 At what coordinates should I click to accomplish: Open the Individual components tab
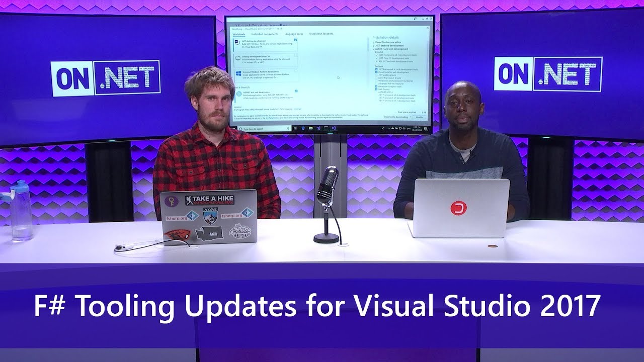click(265, 34)
